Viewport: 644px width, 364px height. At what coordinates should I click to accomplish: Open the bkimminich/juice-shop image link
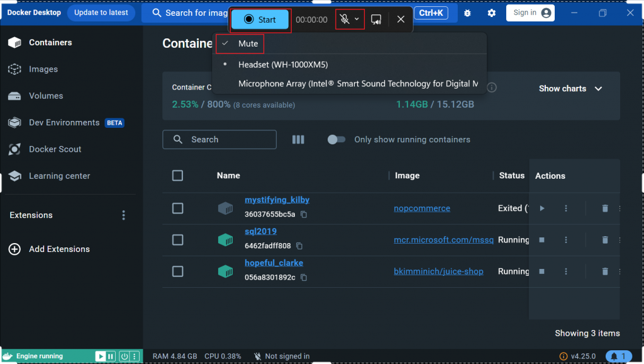[438, 271]
